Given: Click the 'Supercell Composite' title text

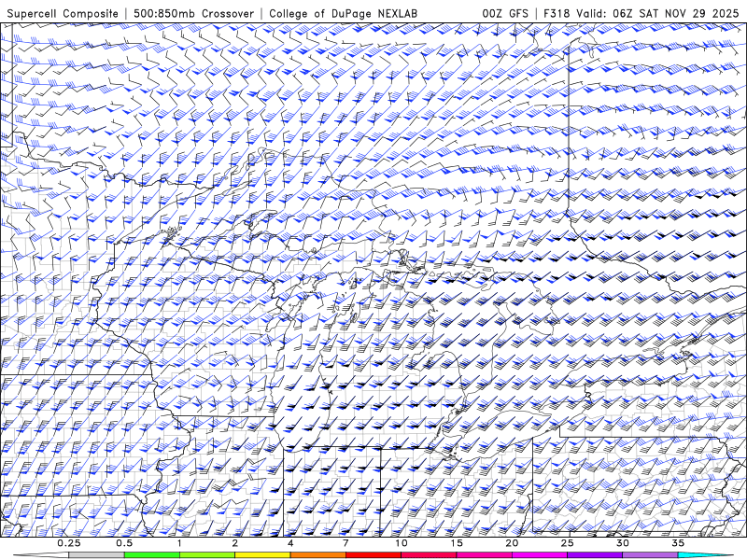Looking at the screenshot, I should (x=63, y=13).
